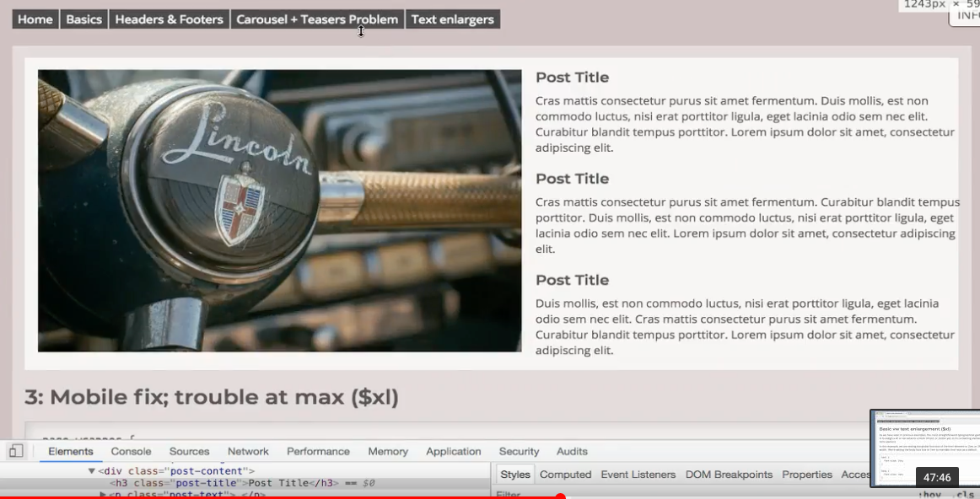Click paragraph starting 'Duis mollis, est non commodo'
Viewport: 980px width, 499px height.
tap(745, 327)
